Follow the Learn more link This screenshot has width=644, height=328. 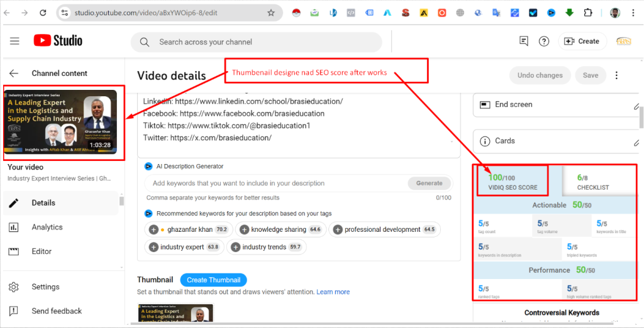[333, 292]
